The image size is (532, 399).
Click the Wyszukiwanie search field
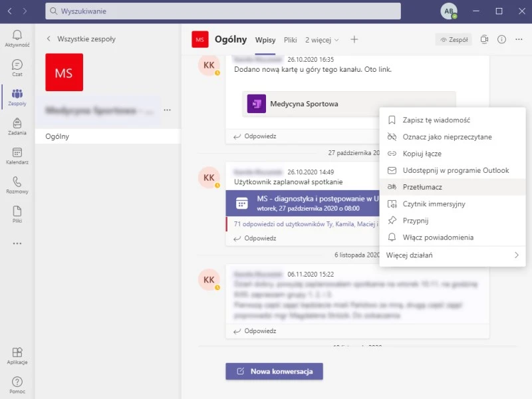click(x=223, y=11)
